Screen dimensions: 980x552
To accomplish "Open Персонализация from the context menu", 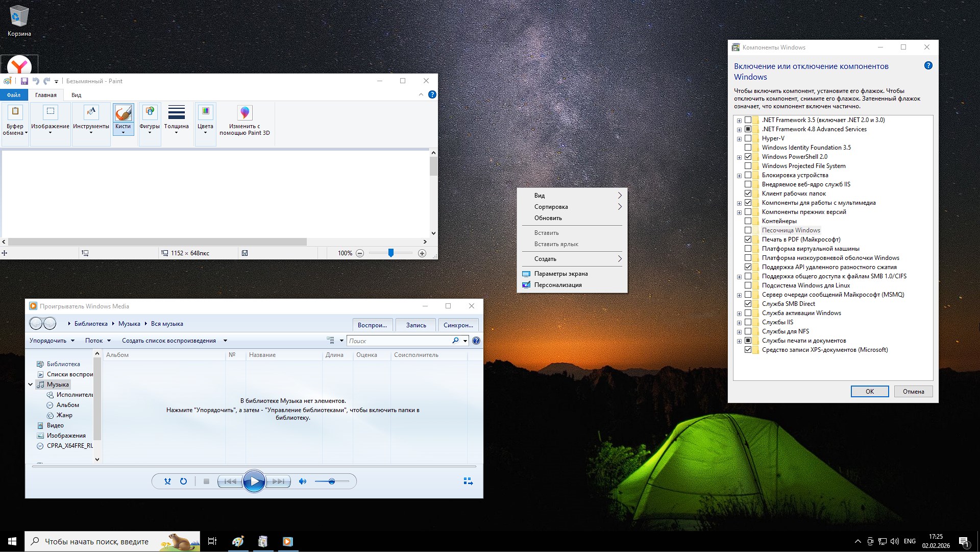I will pyautogui.click(x=558, y=285).
